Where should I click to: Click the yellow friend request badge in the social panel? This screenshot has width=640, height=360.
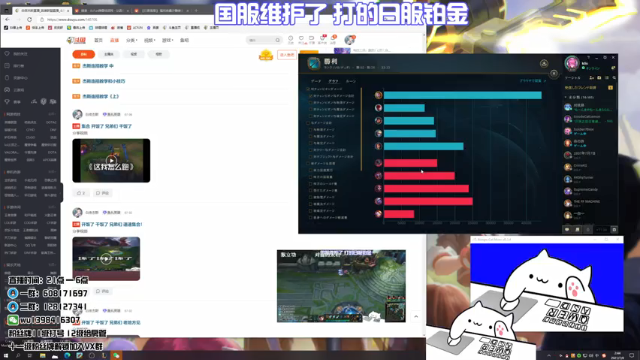pos(610,88)
